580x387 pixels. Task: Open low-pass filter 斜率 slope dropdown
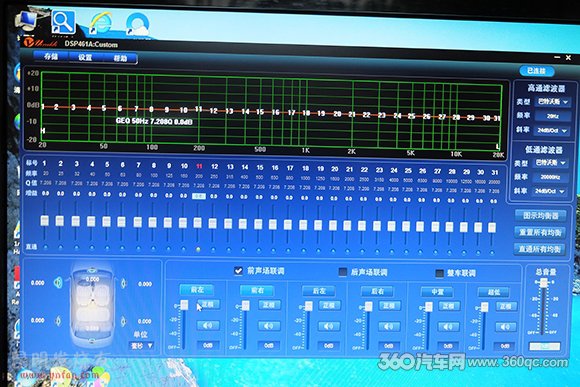550,191
